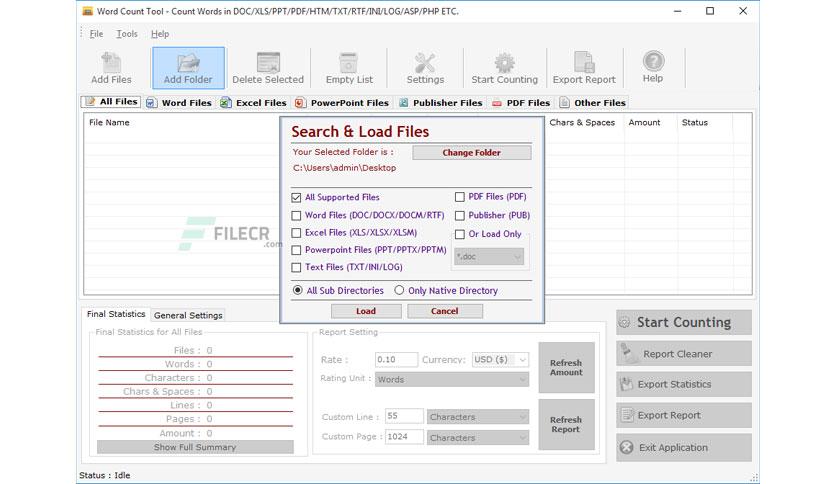This screenshot has height=484, width=836.
Task: Click the Status column header
Action: pyautogui.click(x=695, y=123)
